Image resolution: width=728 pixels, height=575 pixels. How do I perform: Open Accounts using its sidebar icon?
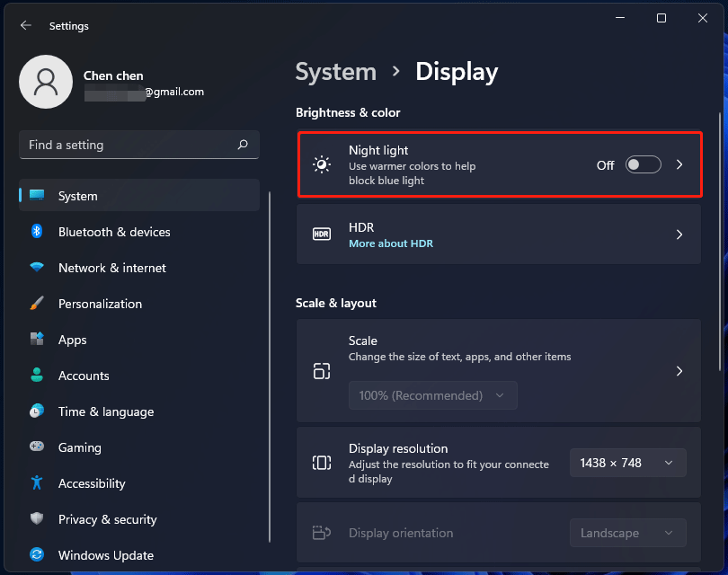click(x=36, y=376)
